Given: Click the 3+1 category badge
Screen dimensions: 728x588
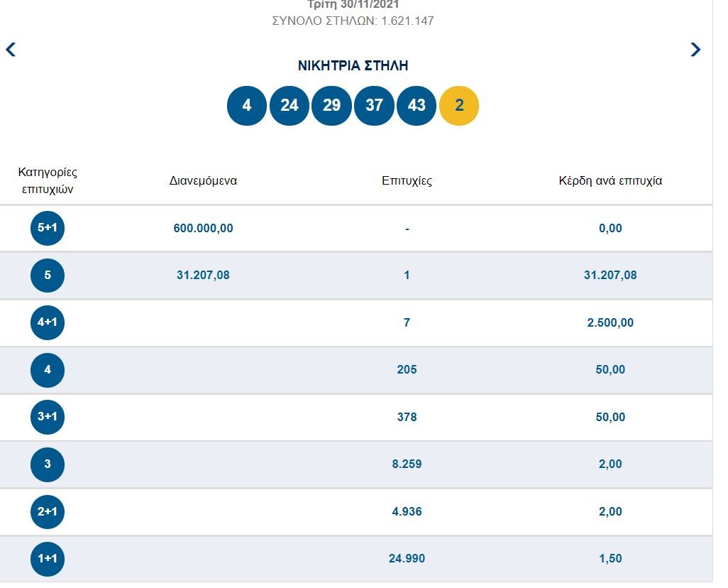Looking at the screenshot, I should point(48,418).
